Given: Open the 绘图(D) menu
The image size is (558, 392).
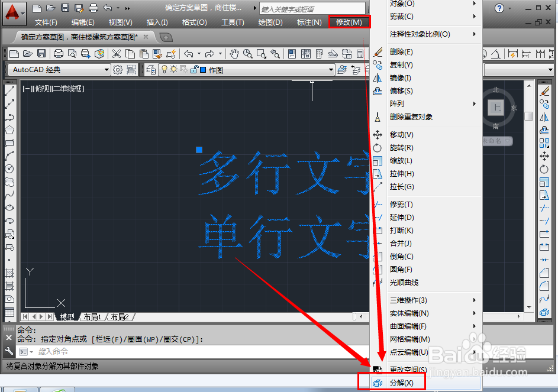Looking at the screenshot, I should (270, 22).
